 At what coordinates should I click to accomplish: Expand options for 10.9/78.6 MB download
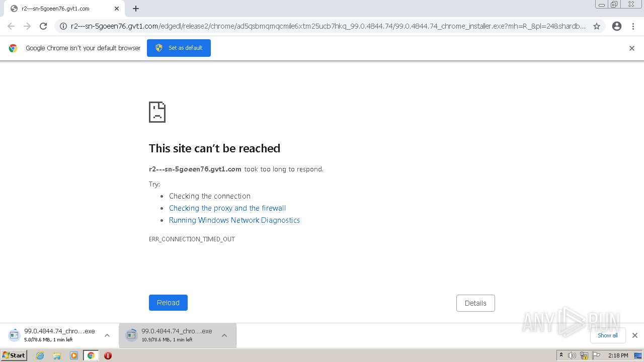[x=224, y=335]
